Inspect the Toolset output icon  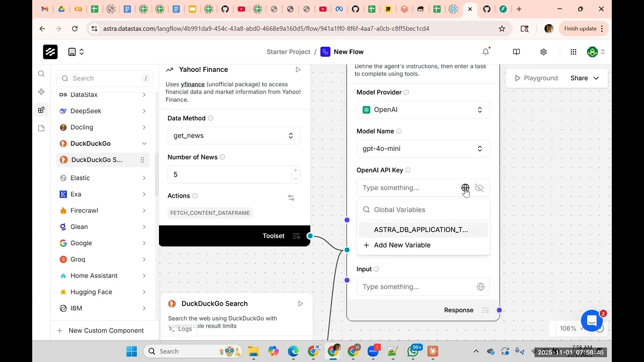click(296, 236)
